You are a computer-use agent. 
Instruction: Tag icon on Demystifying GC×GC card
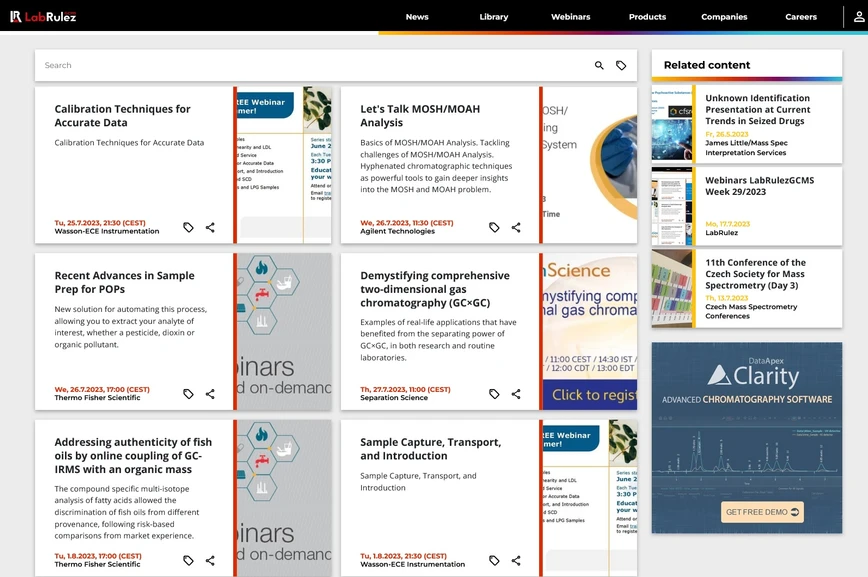(x=494, y=394)
